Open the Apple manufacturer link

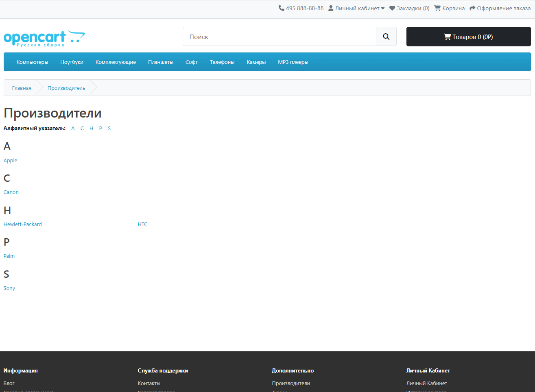tap(11, 161)
